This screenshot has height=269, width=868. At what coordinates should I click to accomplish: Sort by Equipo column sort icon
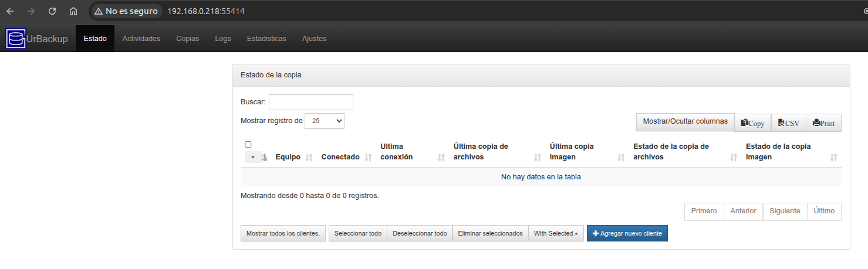point(309,157)
